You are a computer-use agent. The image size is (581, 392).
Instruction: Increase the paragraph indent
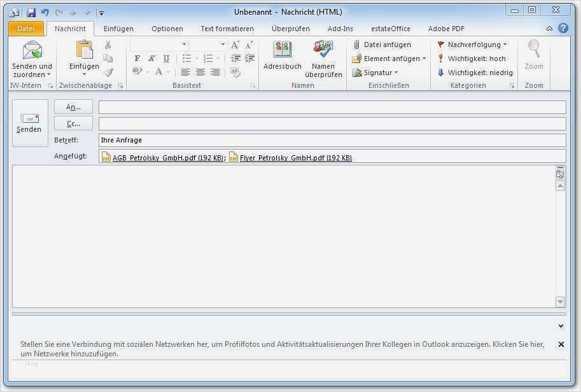(249, 58)
